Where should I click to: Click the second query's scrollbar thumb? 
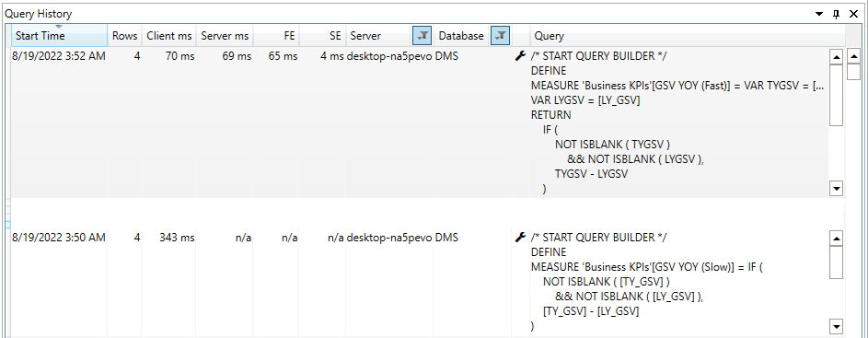click(836, 262)
